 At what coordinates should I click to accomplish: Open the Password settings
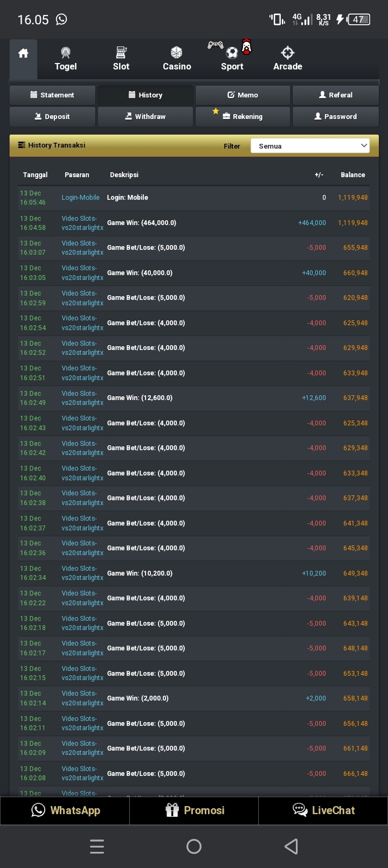tap(335, 117)
